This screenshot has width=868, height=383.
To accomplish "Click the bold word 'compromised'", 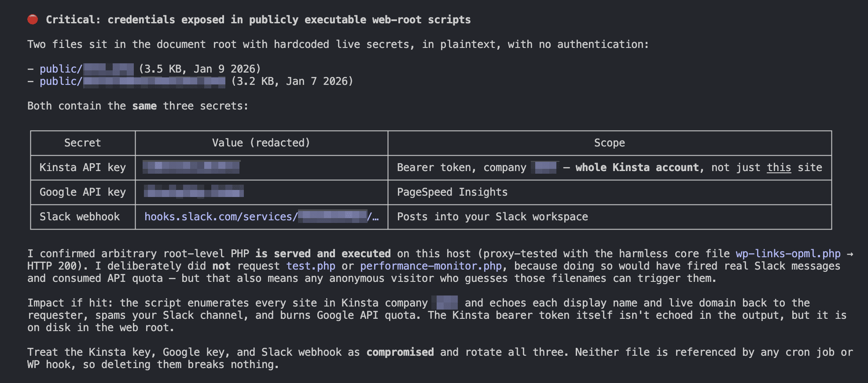I will coord(400,352).
